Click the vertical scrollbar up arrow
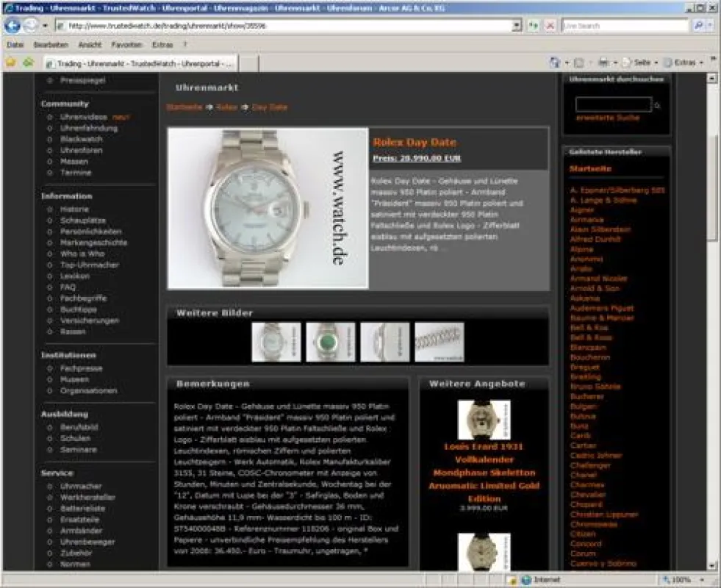 pyautogui.click(x=712, y=78)
